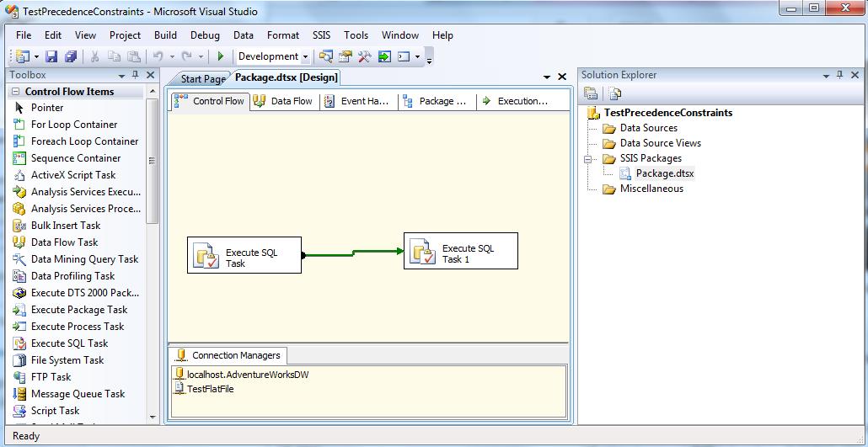Open the active files dropdown arrow

547,77
